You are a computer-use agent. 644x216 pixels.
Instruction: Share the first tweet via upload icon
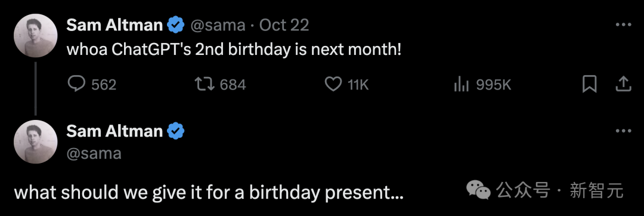623,85
